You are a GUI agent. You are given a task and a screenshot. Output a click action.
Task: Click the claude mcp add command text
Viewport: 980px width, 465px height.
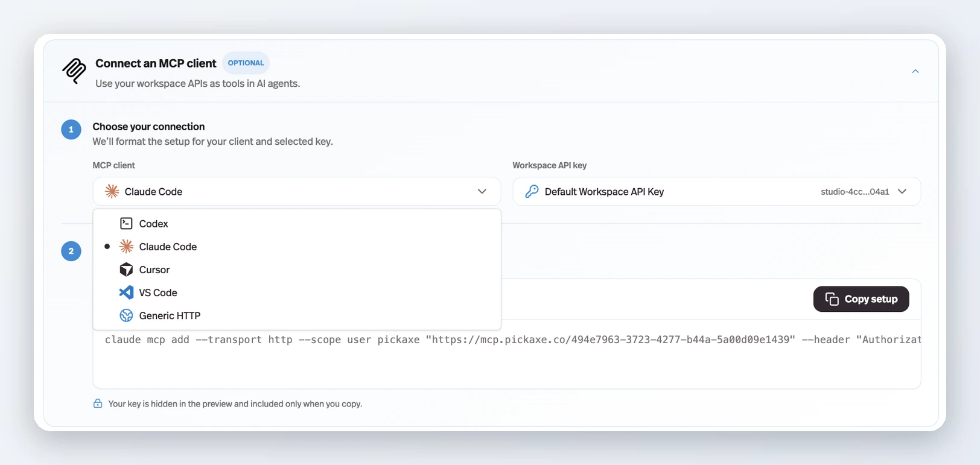point(512,340)
